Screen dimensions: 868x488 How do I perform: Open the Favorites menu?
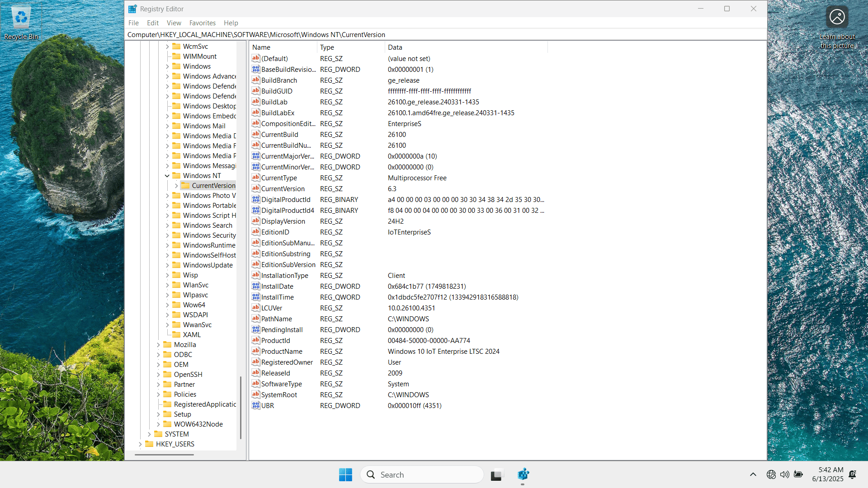point(202,23)
